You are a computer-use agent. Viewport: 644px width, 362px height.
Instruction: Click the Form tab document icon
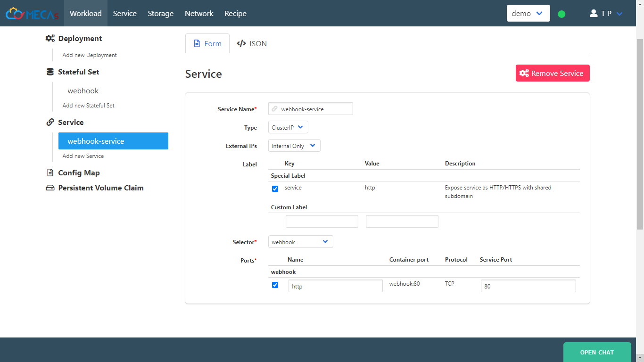(x=198, y=43)
